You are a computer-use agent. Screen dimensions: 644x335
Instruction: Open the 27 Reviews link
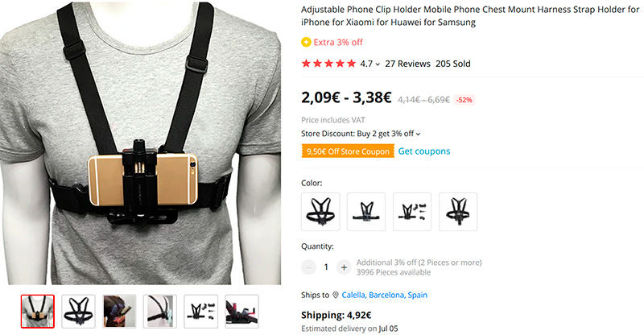[x=408, y=64]
